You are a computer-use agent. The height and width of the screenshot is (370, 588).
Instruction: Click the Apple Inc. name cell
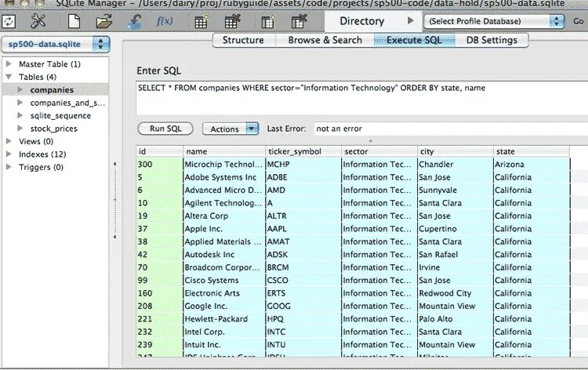click(224, 229)
